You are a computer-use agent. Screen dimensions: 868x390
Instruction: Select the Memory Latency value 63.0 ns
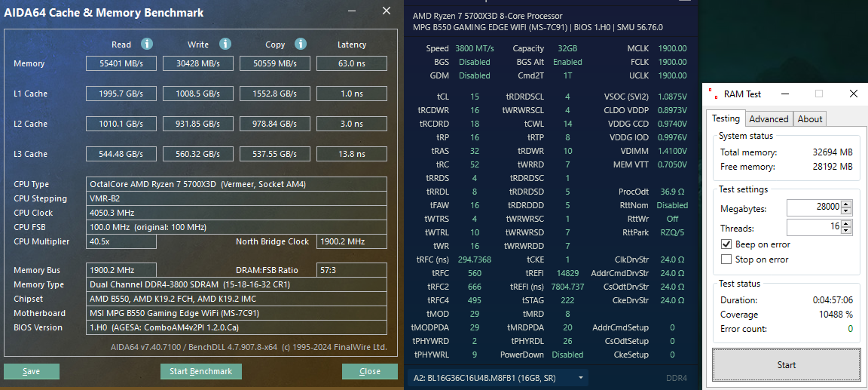[352, 63]
